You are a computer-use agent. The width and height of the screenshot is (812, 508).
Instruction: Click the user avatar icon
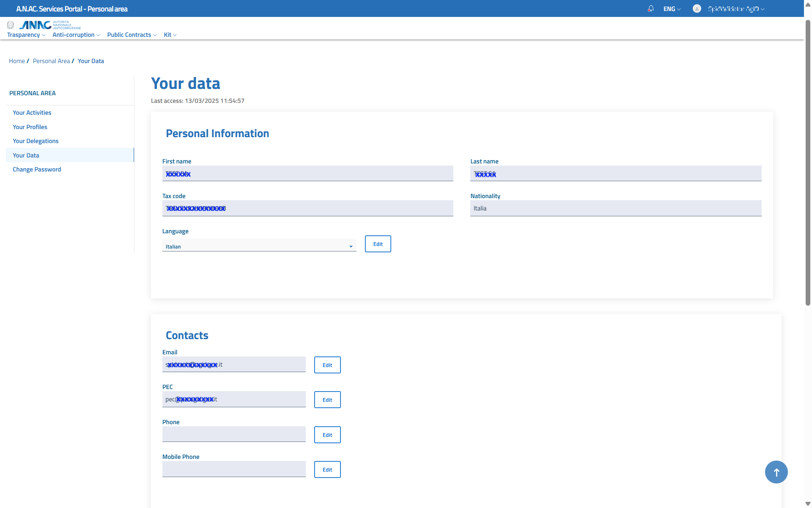697,8
